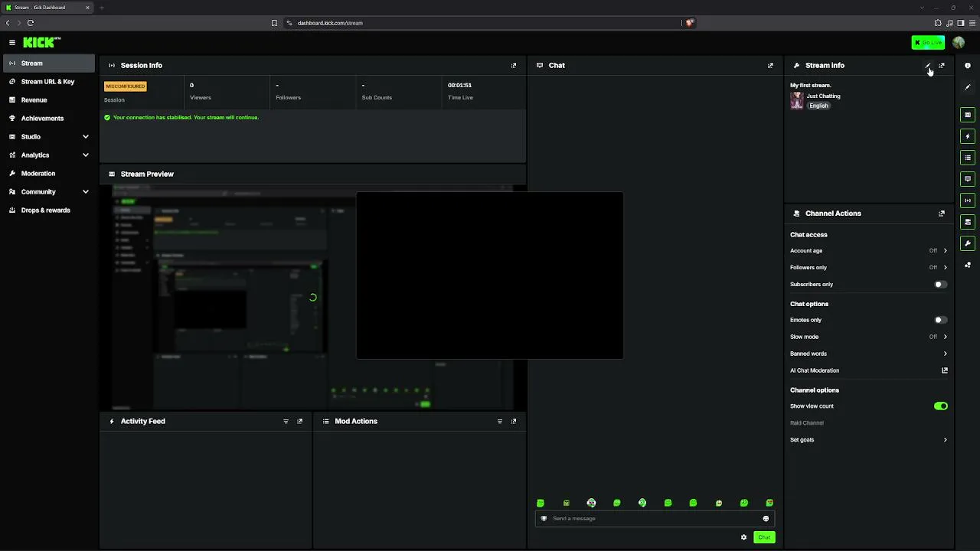Enable the Subscribers only toggle
This screenshot has width=980, height=551.
click(x=941, y=285)
